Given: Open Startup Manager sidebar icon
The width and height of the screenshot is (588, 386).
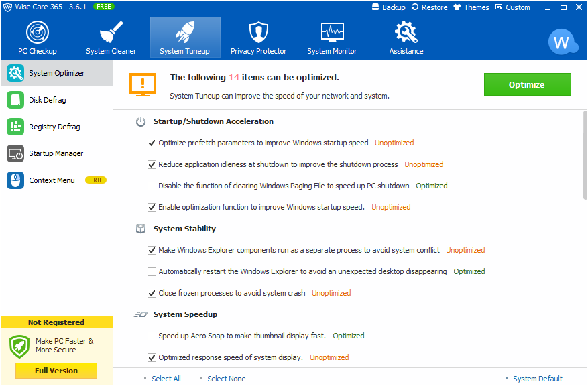Looking at the screenshot, I should click(15, 153).
